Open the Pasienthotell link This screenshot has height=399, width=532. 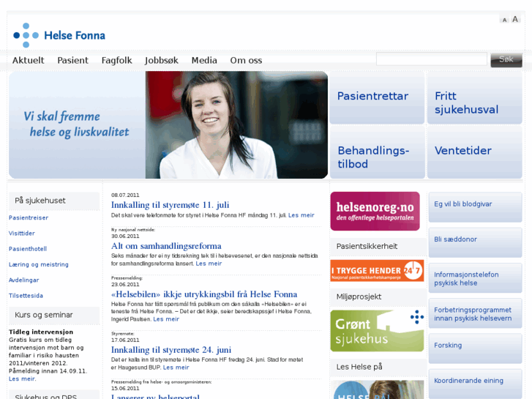pos(28,249)
